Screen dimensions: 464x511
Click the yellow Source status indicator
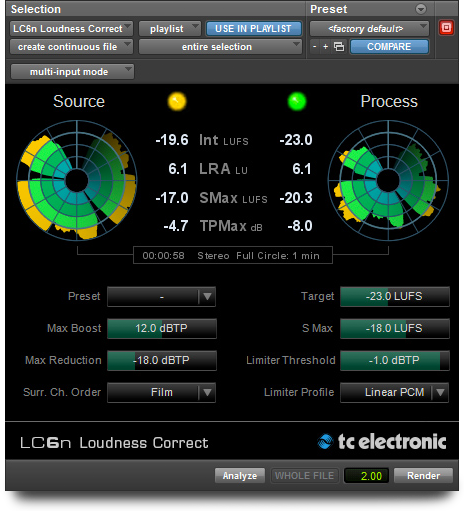point(177,101)
